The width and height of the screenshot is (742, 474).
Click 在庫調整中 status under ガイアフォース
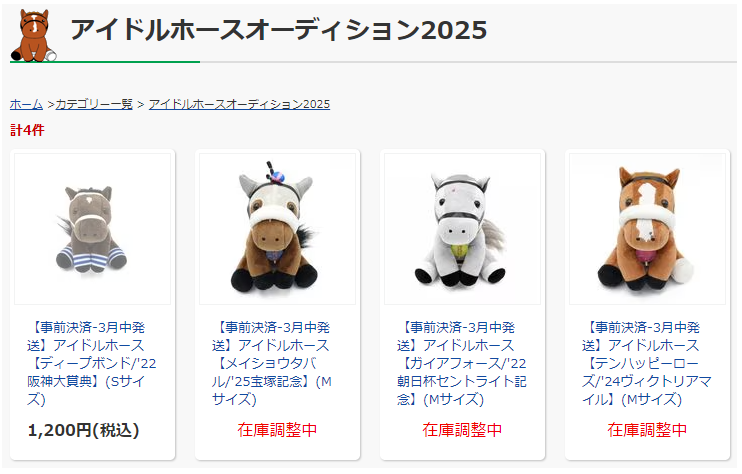462,430
